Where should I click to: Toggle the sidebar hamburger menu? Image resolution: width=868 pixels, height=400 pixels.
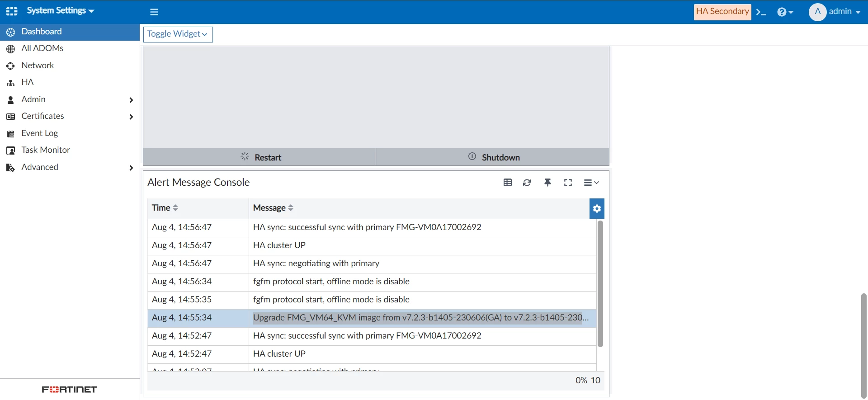point(154,12)
